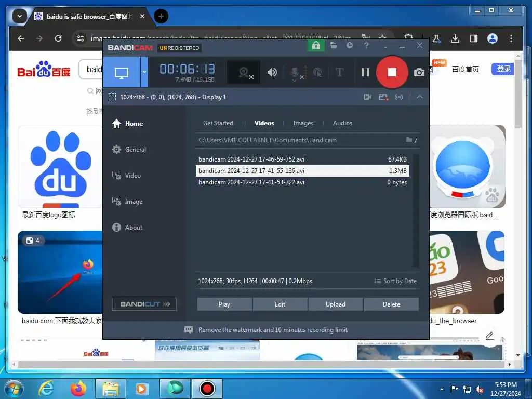Launch Firefox from taskbar
The height and width of the screenshot is (399, 532).
click(78, 389)
